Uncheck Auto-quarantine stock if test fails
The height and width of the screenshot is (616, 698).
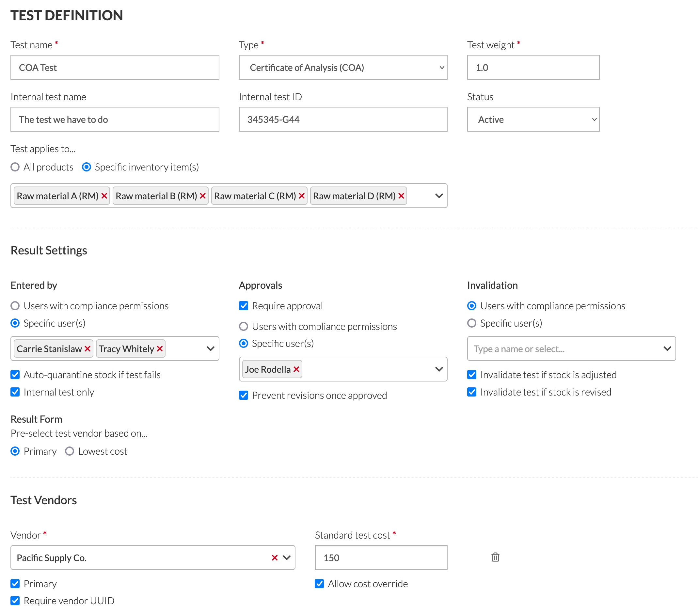[15, 374]
